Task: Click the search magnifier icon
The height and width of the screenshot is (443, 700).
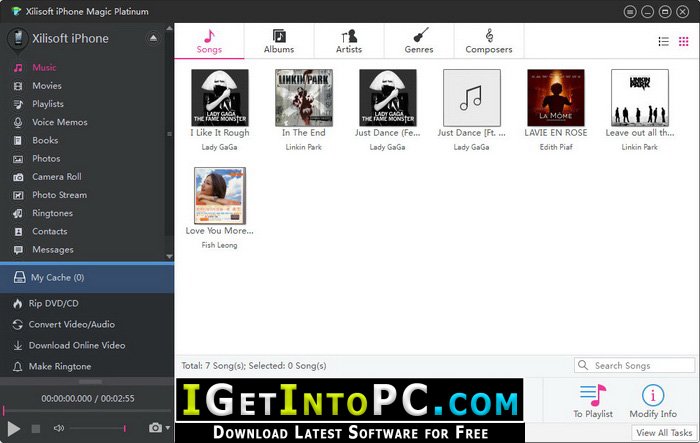Action: [x=583, y=365]
